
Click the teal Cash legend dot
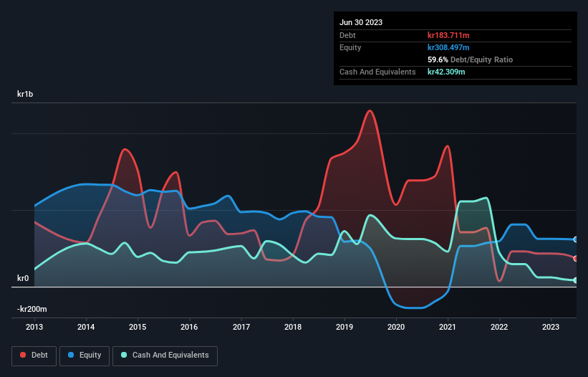point(124,355)
